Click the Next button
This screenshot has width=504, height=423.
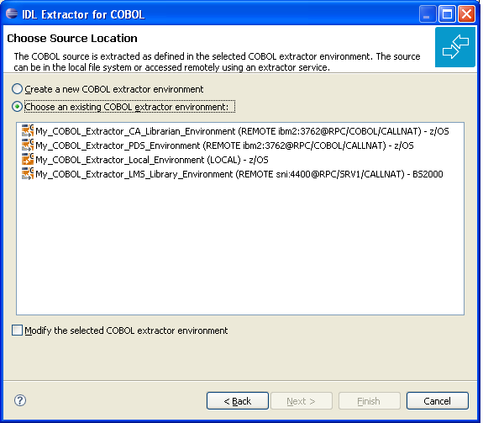point(302,401)
